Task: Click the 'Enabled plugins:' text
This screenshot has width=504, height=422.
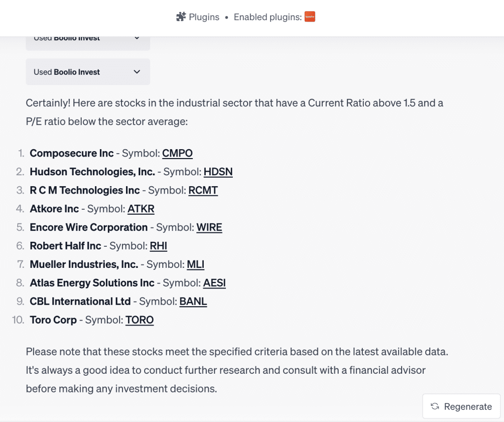Action: coord(268,17)
